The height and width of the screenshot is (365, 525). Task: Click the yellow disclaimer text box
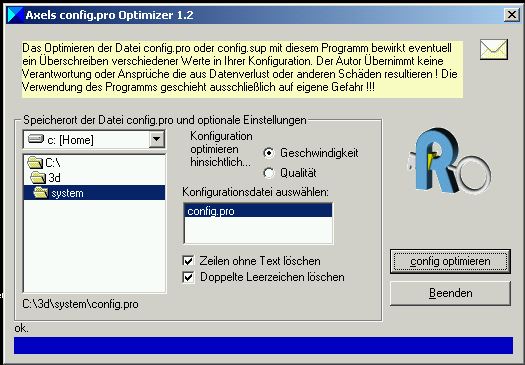pyautogui.click(x=242, y=70)
